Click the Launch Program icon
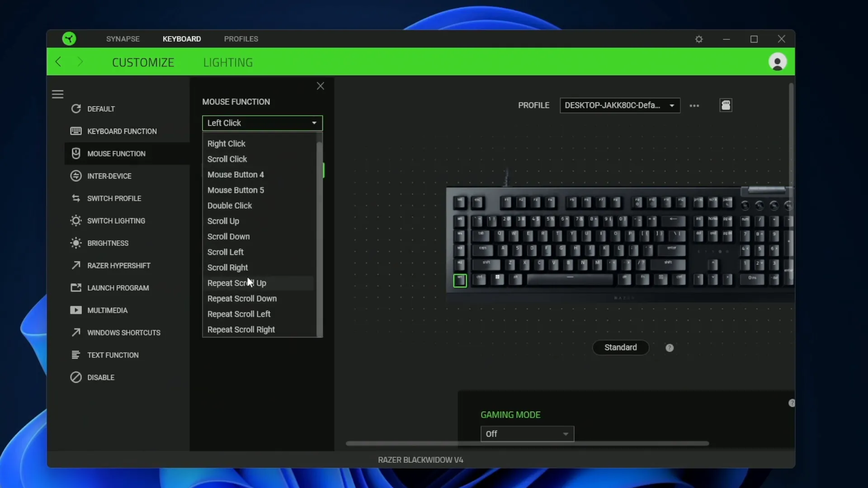 (76, 288)
